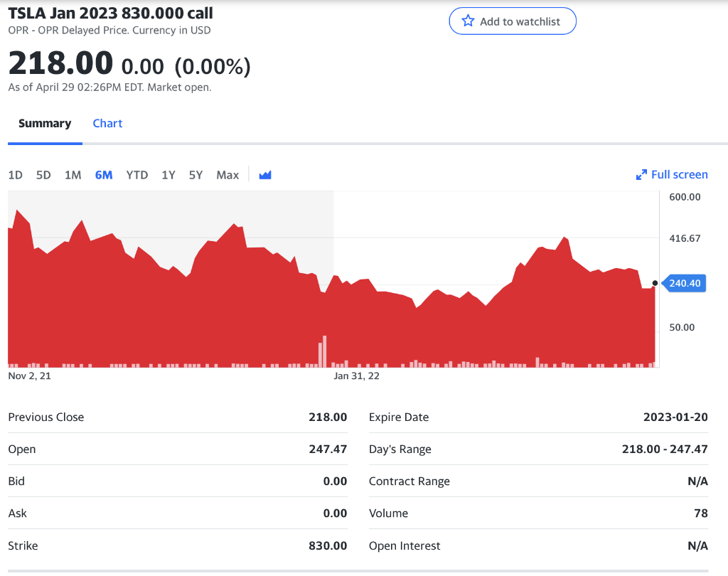Viewport: 728px width, 576px height.
Task: Choose the YTD chart range
Action: 137,175
